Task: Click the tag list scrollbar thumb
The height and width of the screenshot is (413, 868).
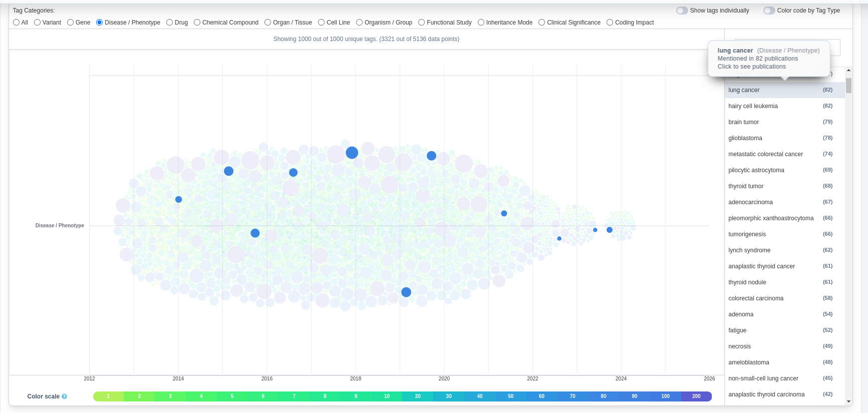Action: coord(848,86)
